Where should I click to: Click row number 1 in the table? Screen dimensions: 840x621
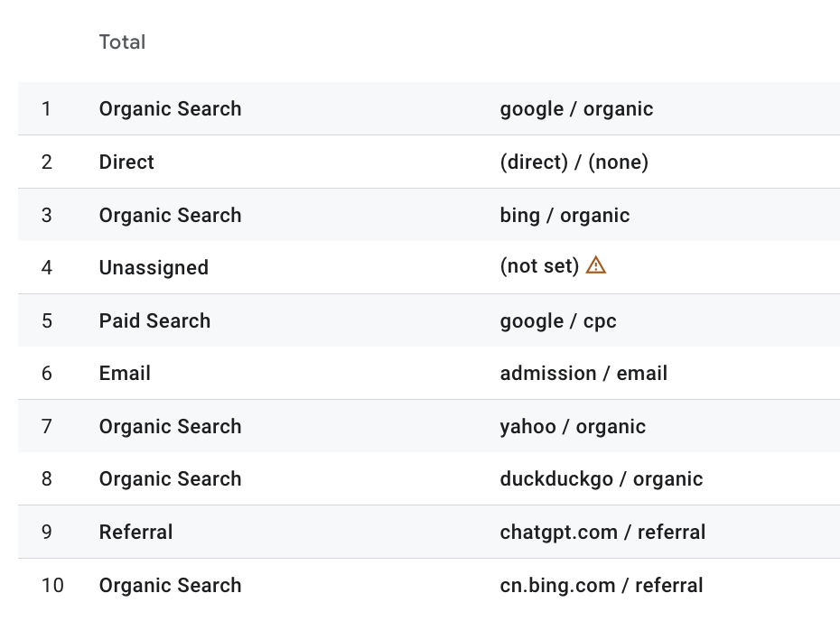(46, 108)
